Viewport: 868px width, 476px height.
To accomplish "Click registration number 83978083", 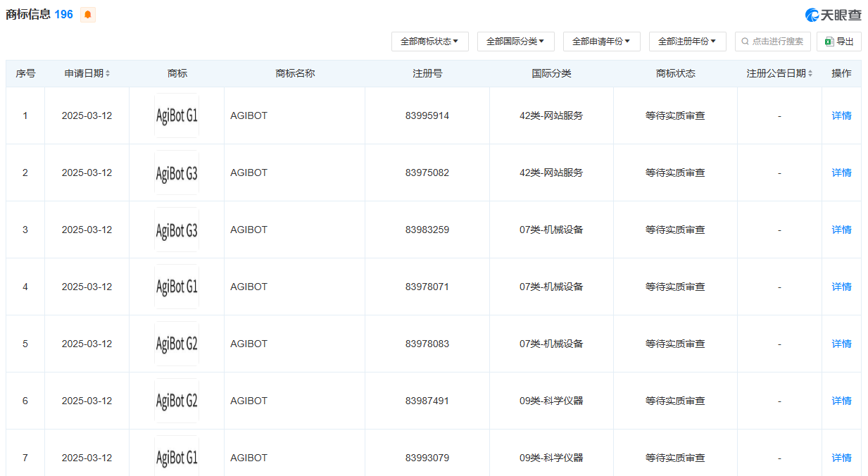I will click(x=427, y=344).
